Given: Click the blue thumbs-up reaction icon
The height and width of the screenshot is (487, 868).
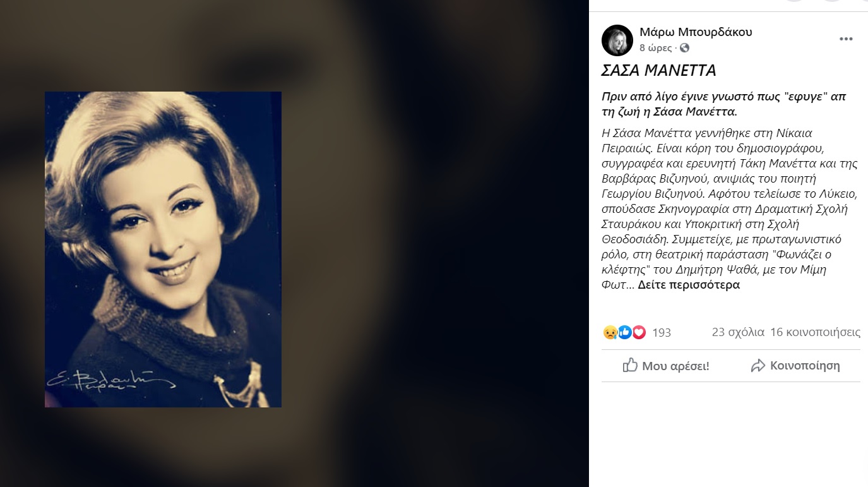Looking at the screenshot, I should point(624,332).
